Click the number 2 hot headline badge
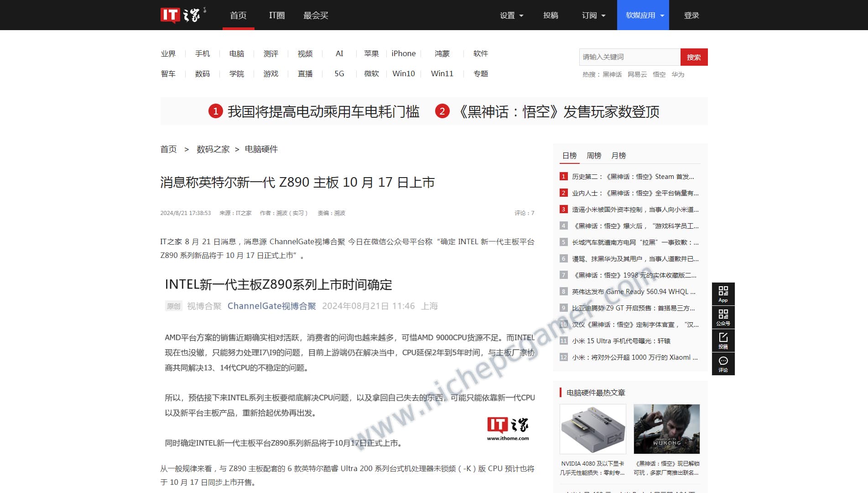 pyautogui.click(x=442, y=111)
